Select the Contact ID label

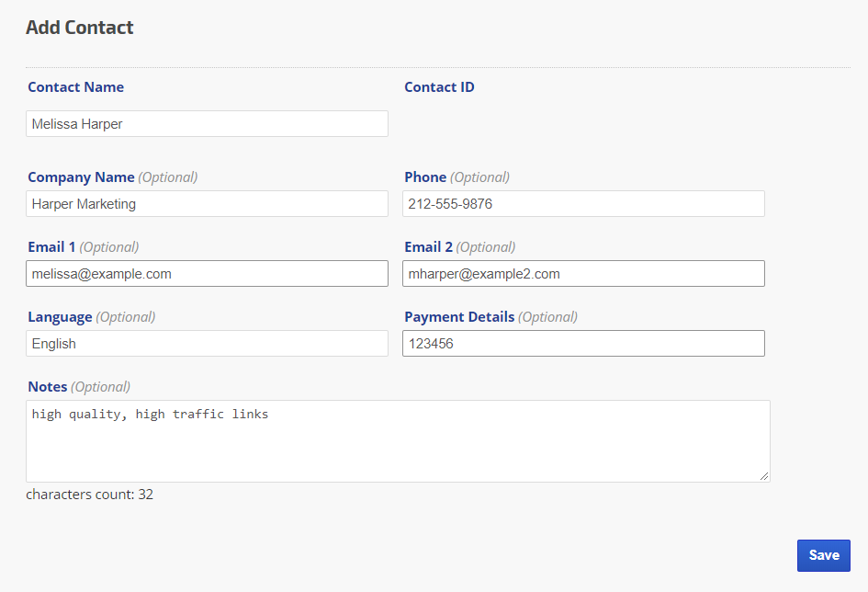click(x=439, y=87)
